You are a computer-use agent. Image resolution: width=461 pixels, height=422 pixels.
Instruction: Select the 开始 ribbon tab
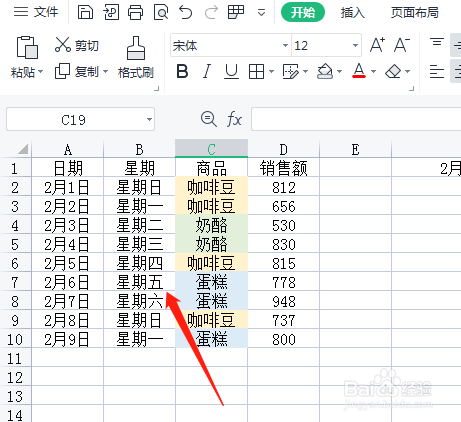[x=303, y=12]
